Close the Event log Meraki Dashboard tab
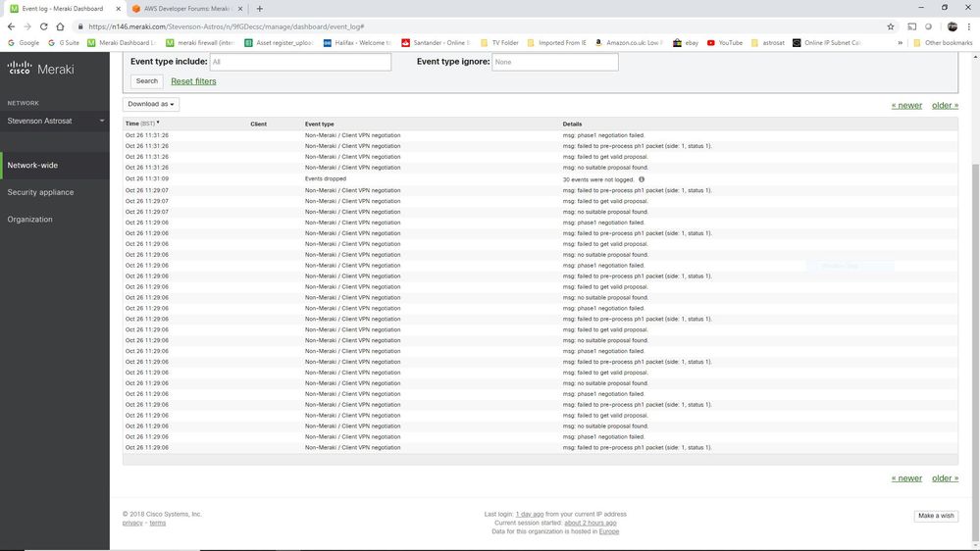 (x=118, y=9)
